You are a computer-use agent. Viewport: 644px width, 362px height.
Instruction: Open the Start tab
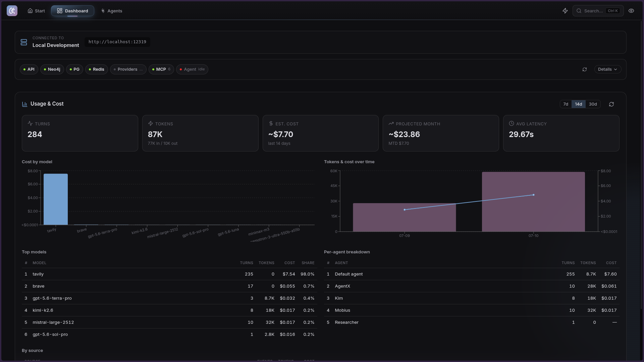(36, 11)
